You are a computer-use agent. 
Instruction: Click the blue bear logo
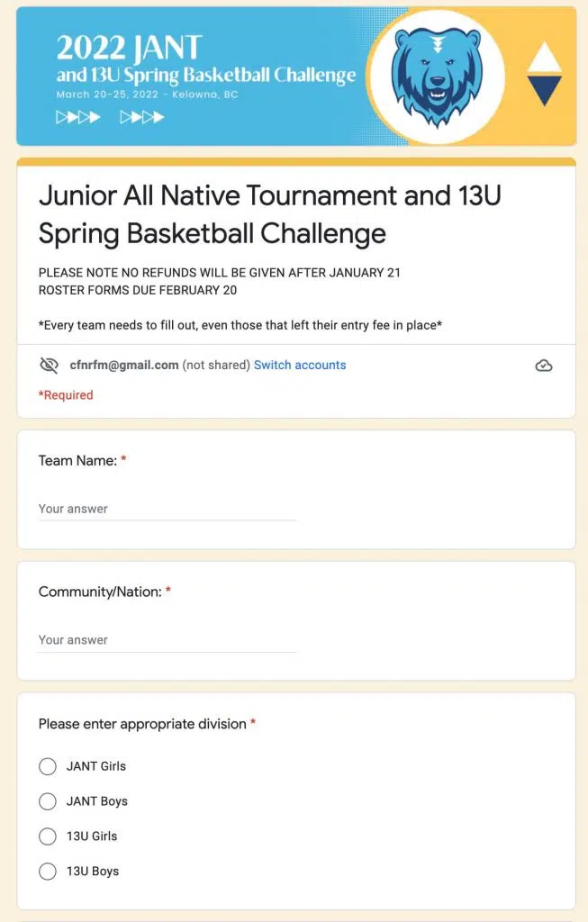click(437, 77)
